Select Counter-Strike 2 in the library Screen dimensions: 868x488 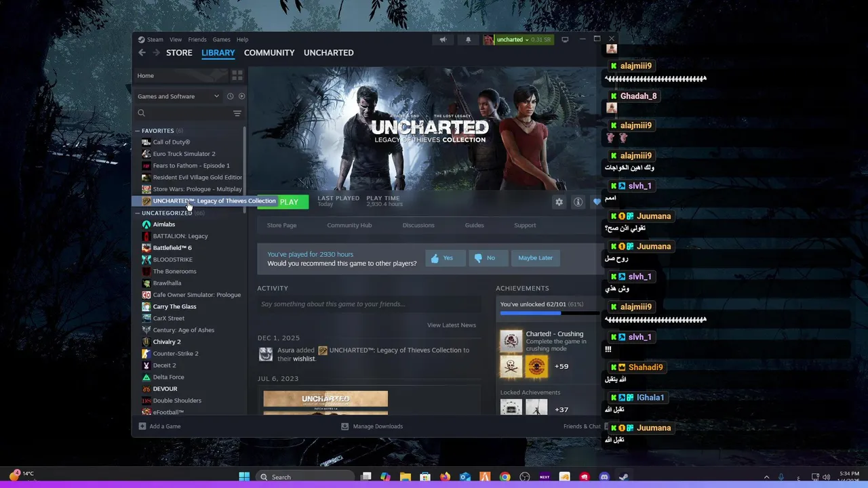point(176,354)
